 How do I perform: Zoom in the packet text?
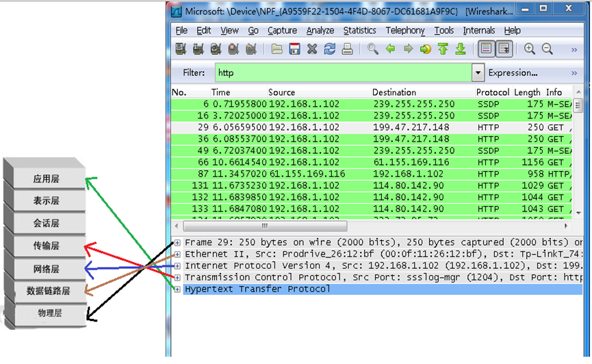tap(530, 49)
